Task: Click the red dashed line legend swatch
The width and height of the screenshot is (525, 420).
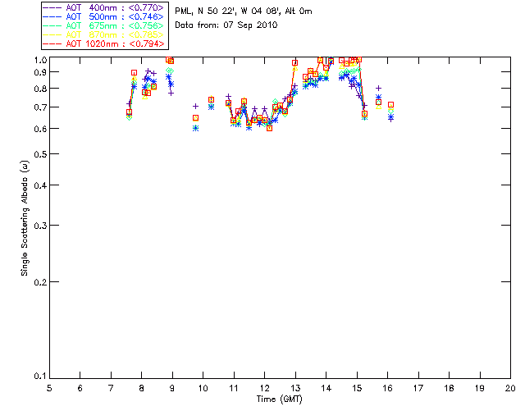Action: 52,43
